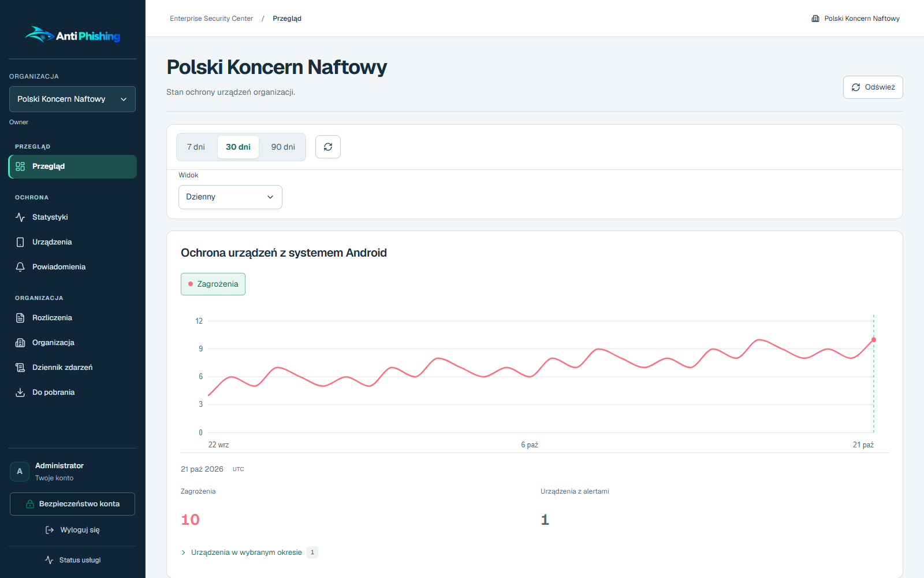
Task: Click the Powiadomienia bell icon
Action: click(x=20, y=267)
